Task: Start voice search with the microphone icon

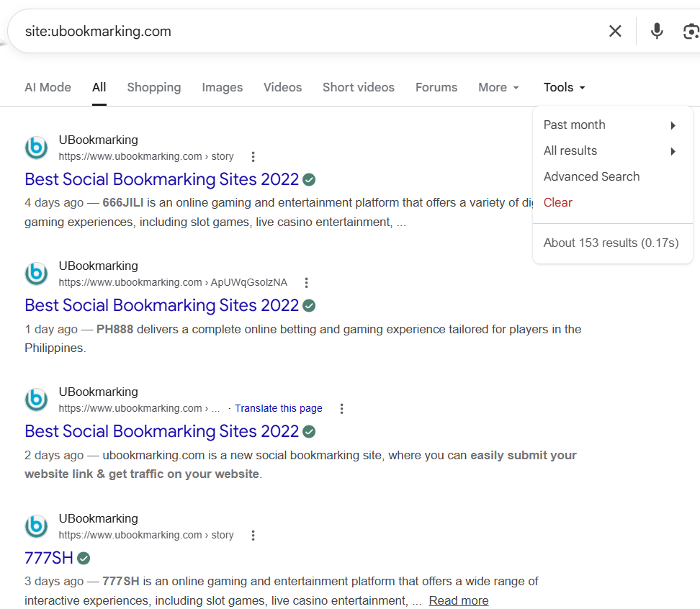Action: coord(657,31)
